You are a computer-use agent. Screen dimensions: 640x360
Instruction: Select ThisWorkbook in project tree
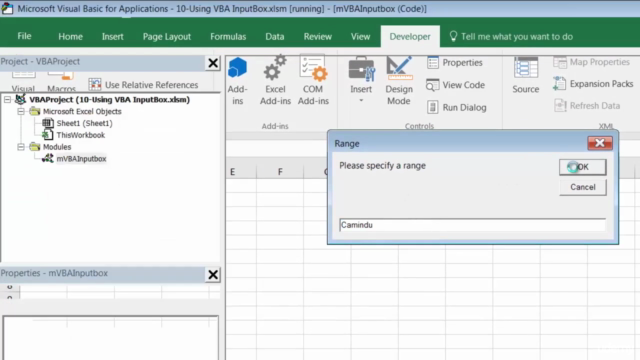pyautogui.click(x=80, y=135)
